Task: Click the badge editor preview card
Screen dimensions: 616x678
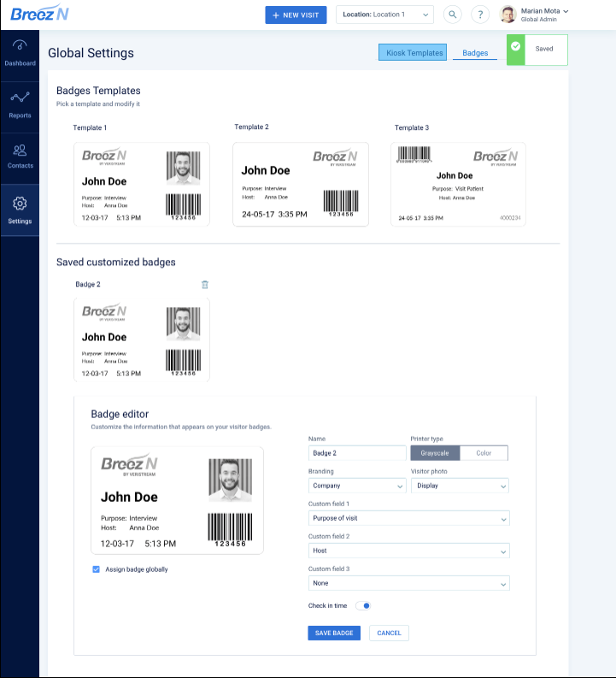Action: point(177,501)
